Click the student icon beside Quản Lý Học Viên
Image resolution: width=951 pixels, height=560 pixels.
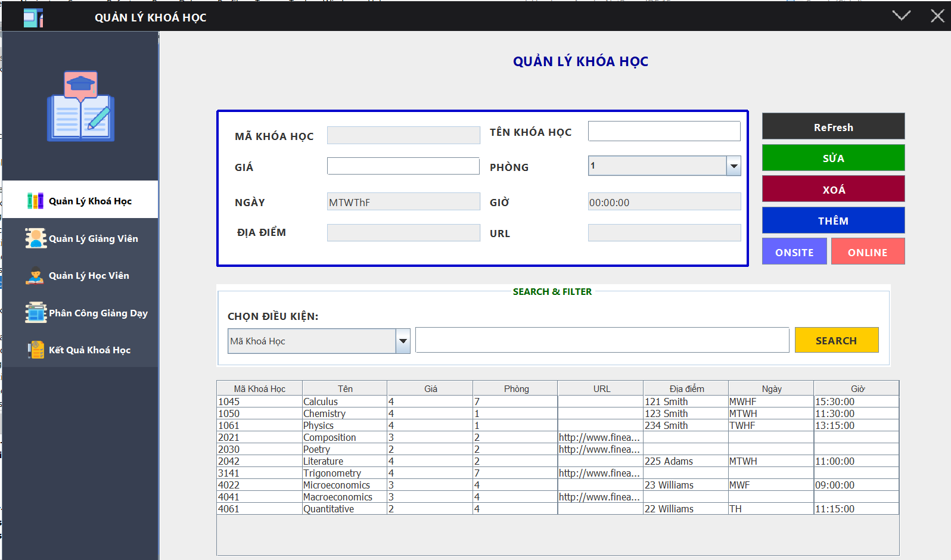click(35, 276)
